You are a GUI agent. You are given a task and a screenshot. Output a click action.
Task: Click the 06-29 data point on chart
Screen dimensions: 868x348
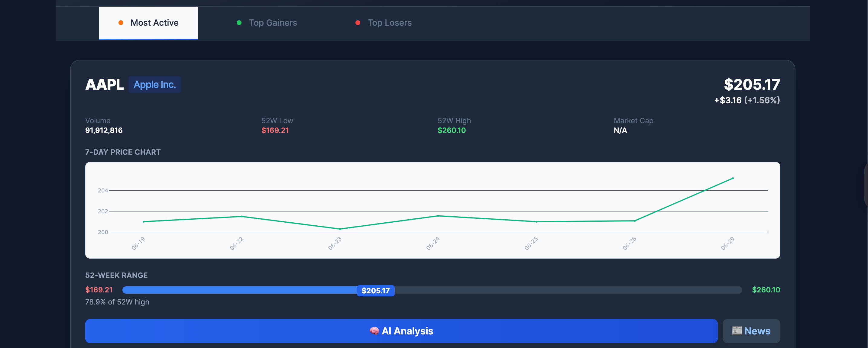coord(733,178)
